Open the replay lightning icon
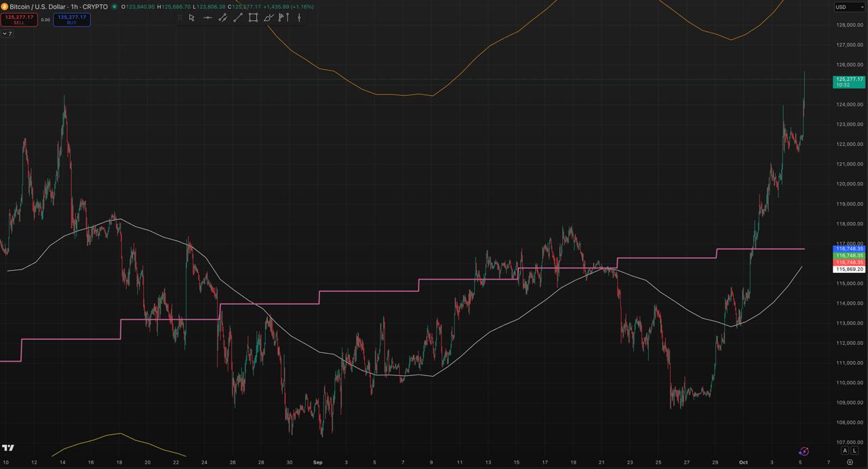Image resolution: width=868 pixels, height=469 pixels. coord(804,451)
